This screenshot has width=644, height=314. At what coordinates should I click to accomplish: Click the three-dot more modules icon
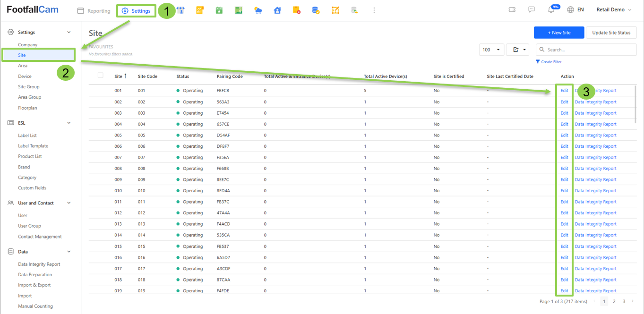pyautogui.click(x=374, y=10)
